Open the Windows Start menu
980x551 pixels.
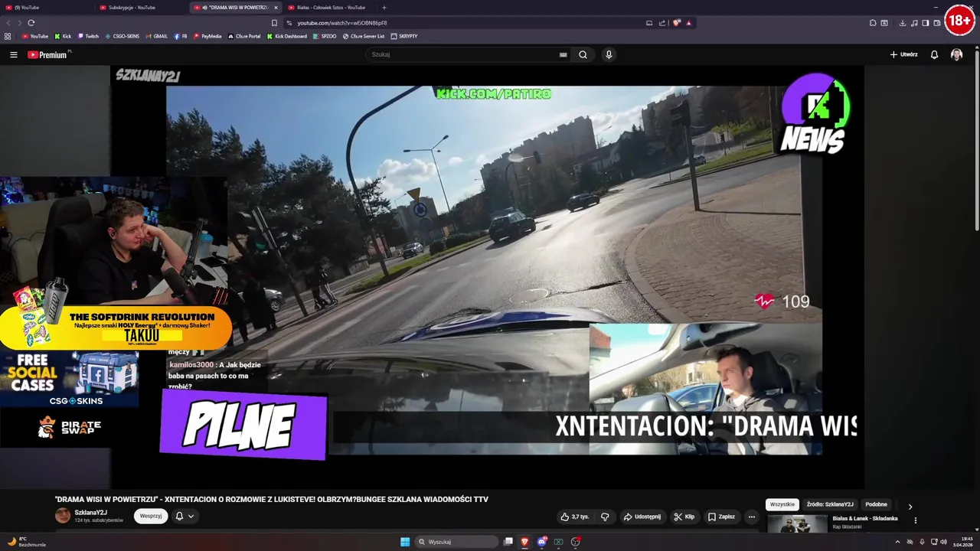405,542
